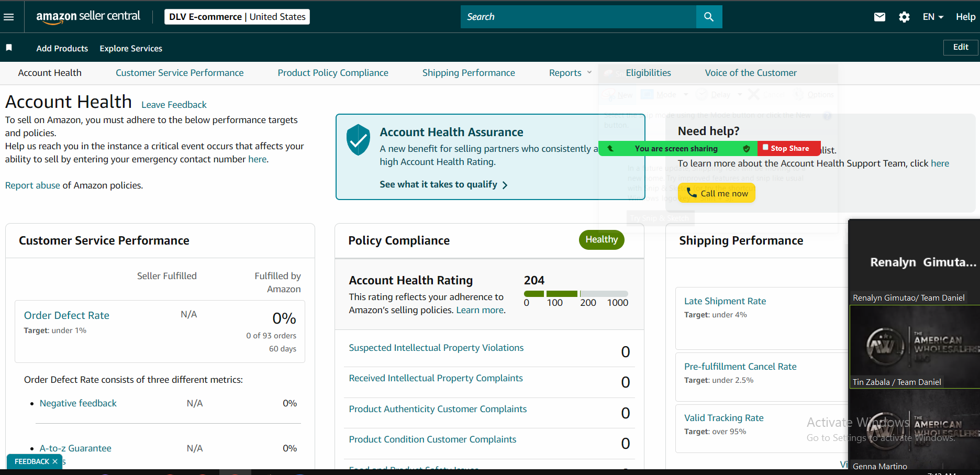Image resolution: width=980 pixels, height=475 pixels.
Task: Open the A-to-z Guarantee link
Action: (x=75, y=448)
